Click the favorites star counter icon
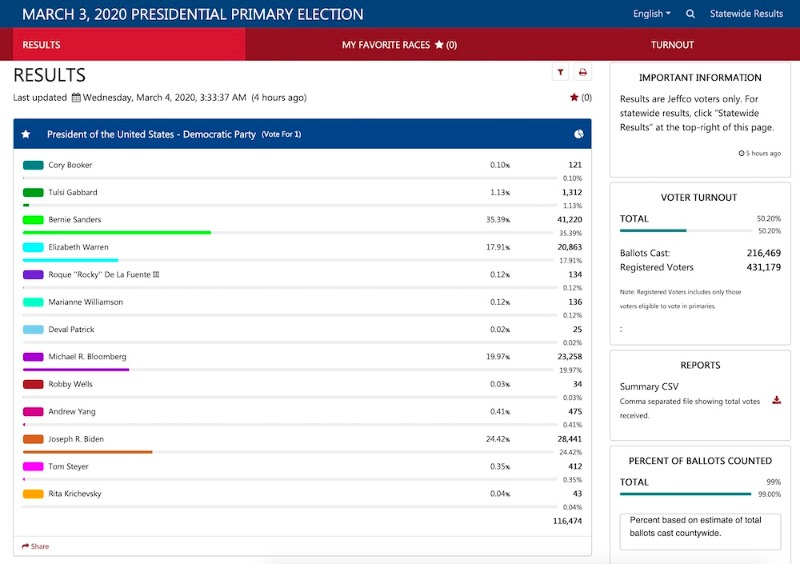 click(574, 98)
